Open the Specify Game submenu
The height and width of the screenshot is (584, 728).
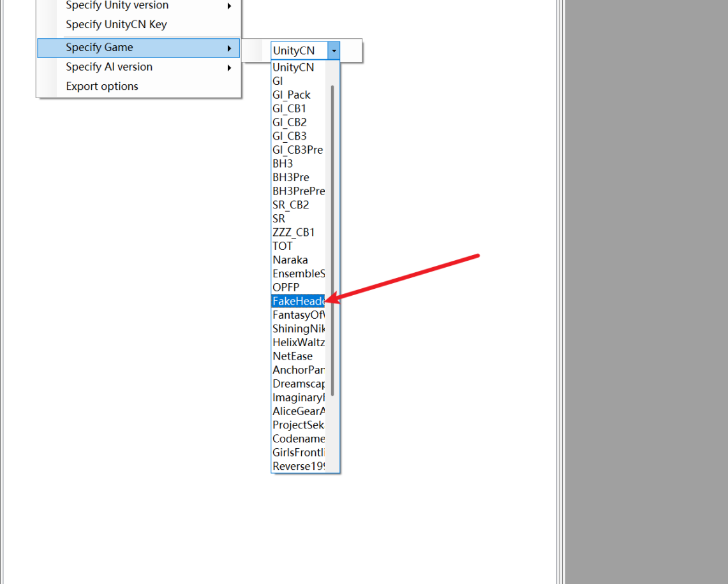point(139,48)
